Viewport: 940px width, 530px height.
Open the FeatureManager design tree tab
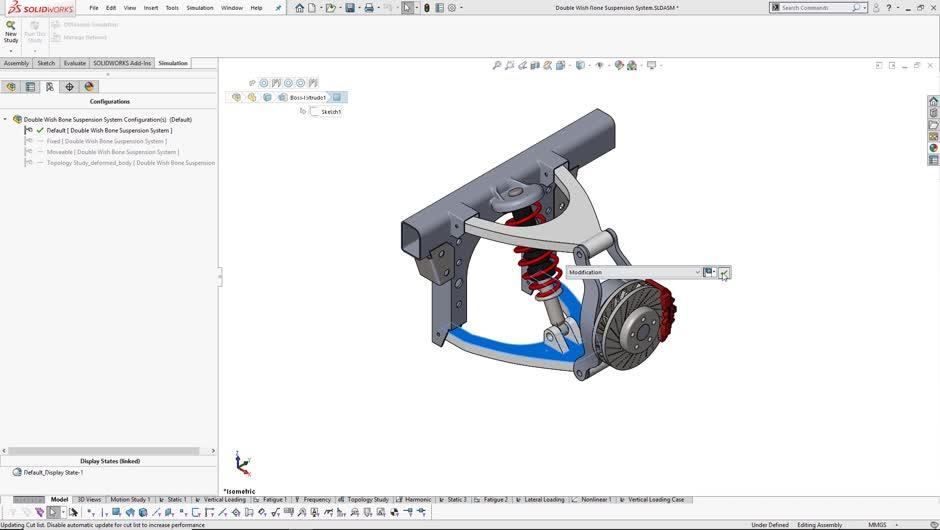pyautogui.click(x=11, y=87)
